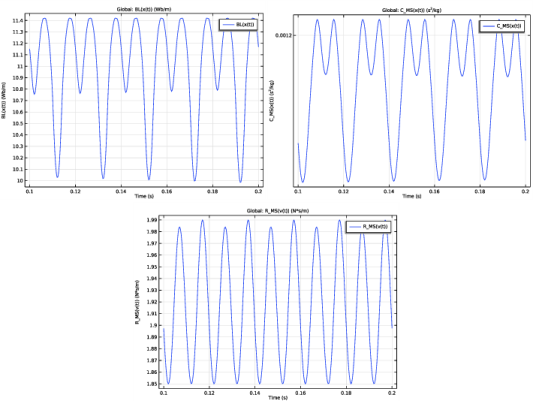
Task: Click the 10 tick on the BL axis
Action: 20,181
